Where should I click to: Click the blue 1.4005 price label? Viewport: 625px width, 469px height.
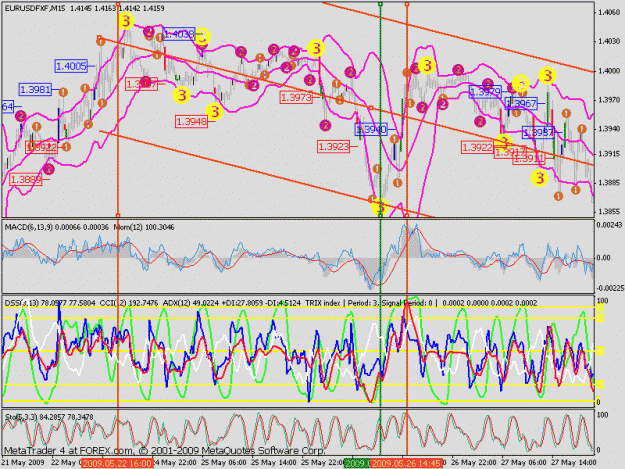coord(71,66)
